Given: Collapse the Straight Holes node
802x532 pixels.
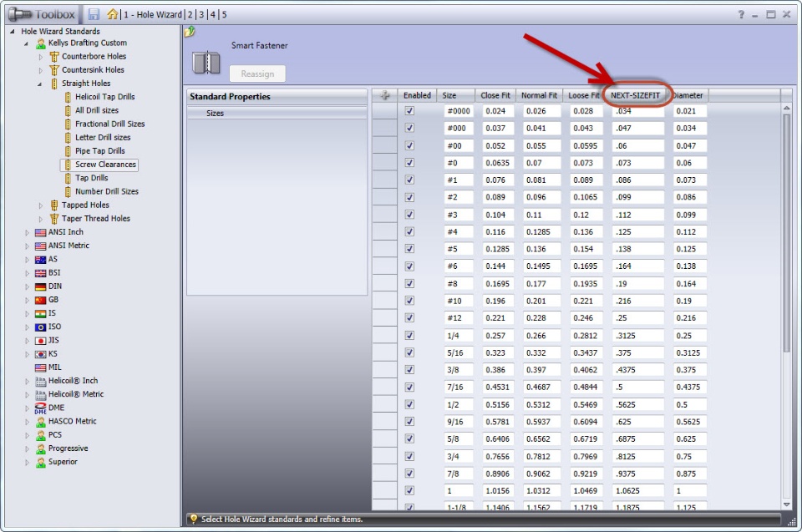Looking at the screenshot, I should click(x=40, y=84).
